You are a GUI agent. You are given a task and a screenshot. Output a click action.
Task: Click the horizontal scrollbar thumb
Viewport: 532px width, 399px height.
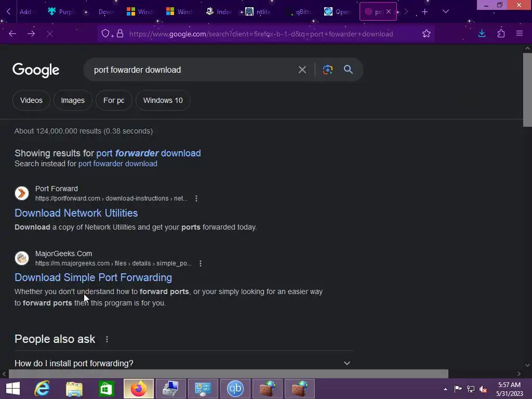coord(229,374)
